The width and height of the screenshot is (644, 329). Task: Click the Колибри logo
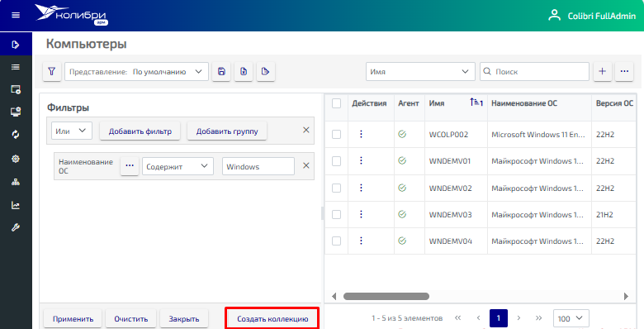point(71,15)
